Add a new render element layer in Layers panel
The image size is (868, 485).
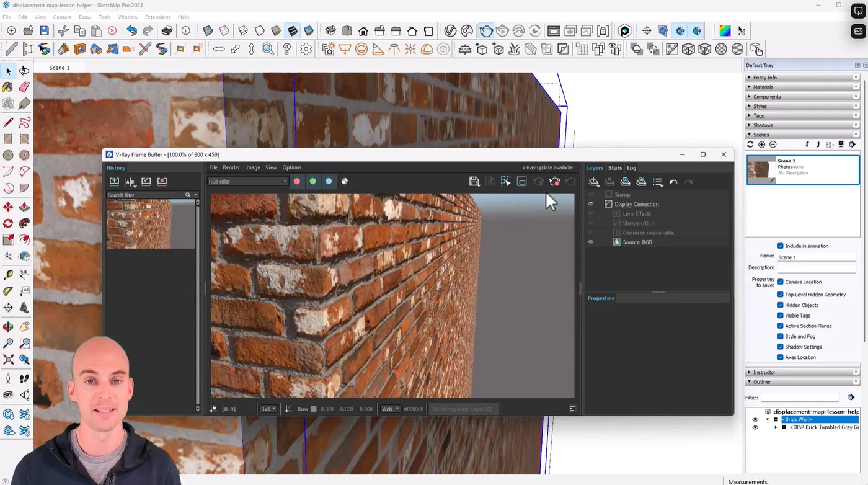point(593,182)
